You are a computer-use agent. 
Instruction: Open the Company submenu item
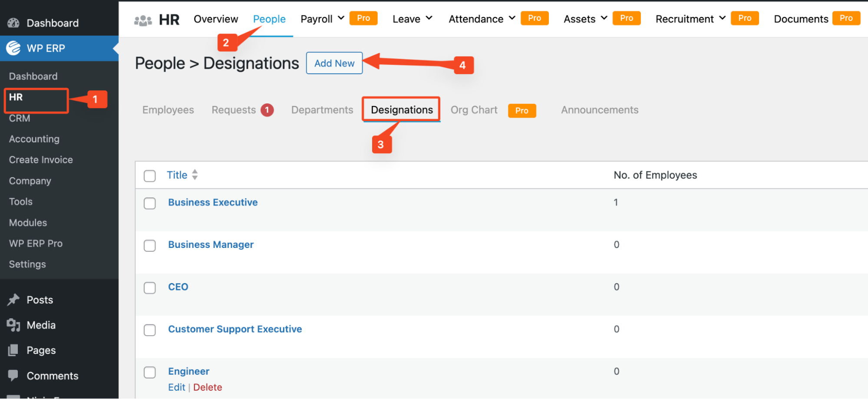(30, 181)
